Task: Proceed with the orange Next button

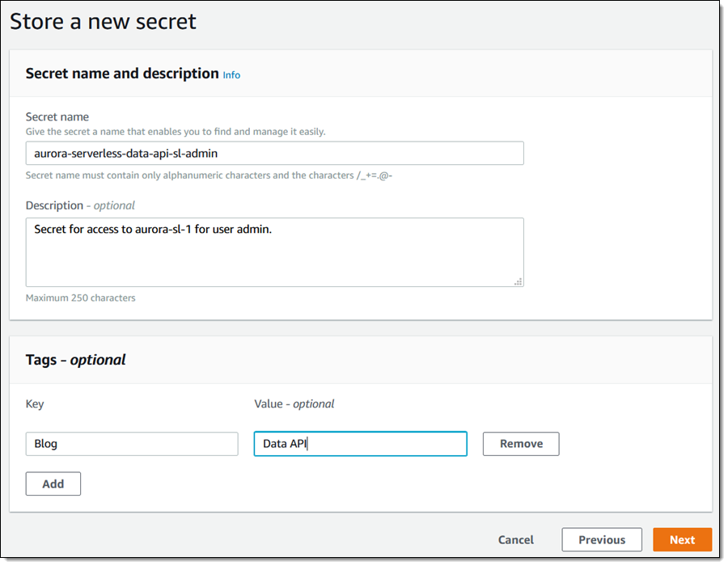Action: point(682,539)
